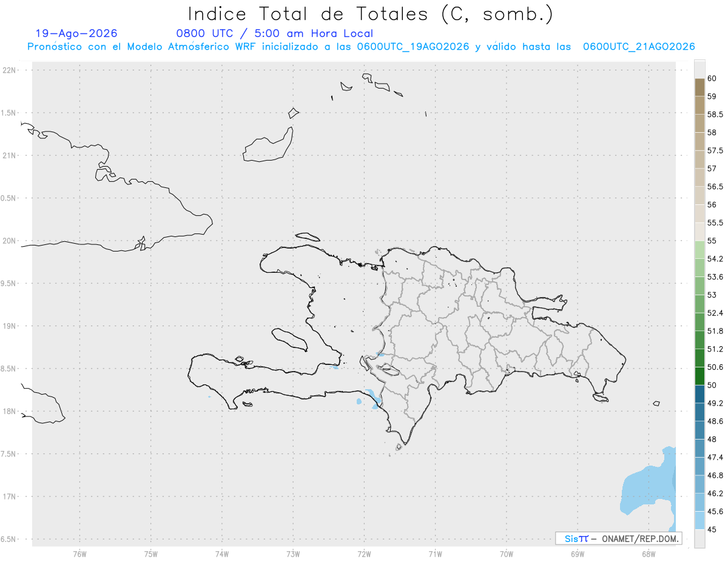
Task: Click the longitude label '73W'
Action: 293,554
